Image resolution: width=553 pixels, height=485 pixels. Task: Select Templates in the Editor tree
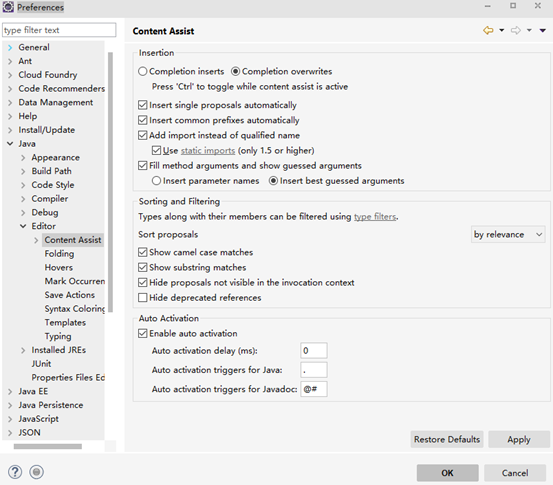[65, 322]
